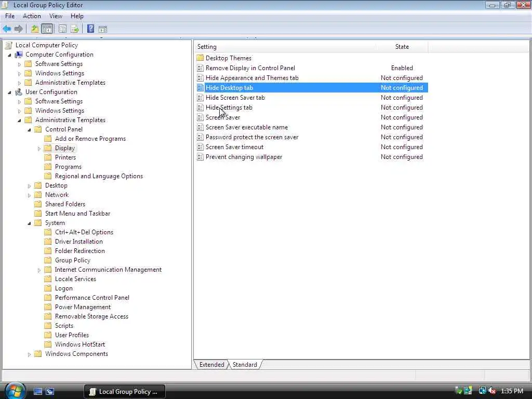Open the View menu

click(x=56, y=16)
